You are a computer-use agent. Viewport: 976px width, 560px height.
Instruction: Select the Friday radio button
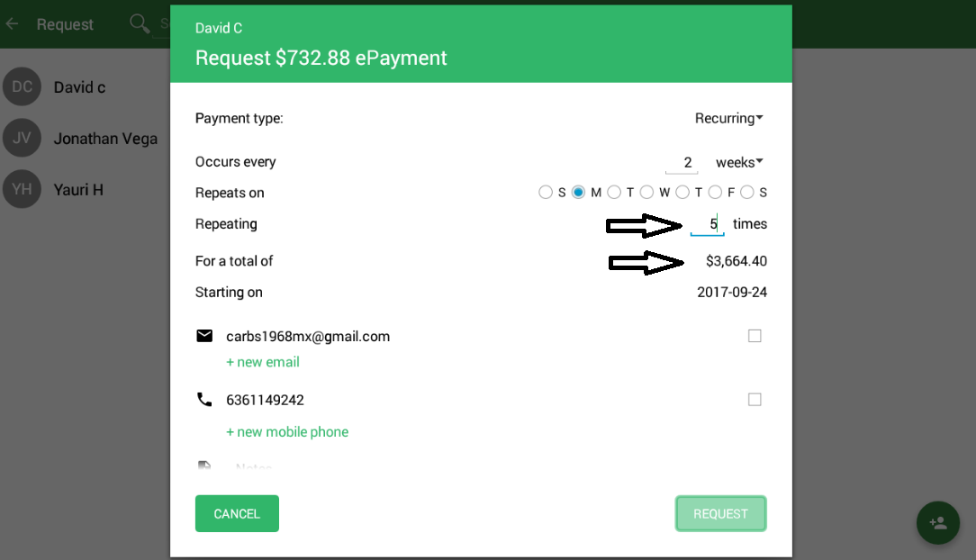(715, 193)
